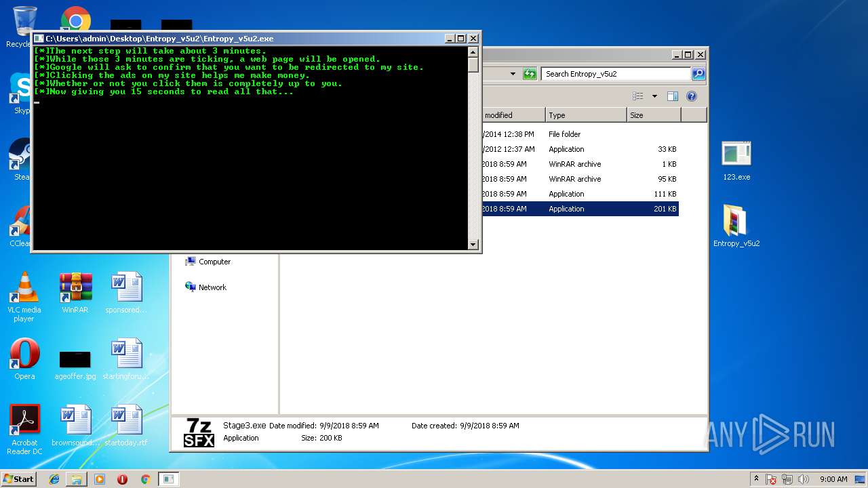The width and height of the screenshot is (868, 488).
Task: Maximize the console window
Action: pos(461,39)
